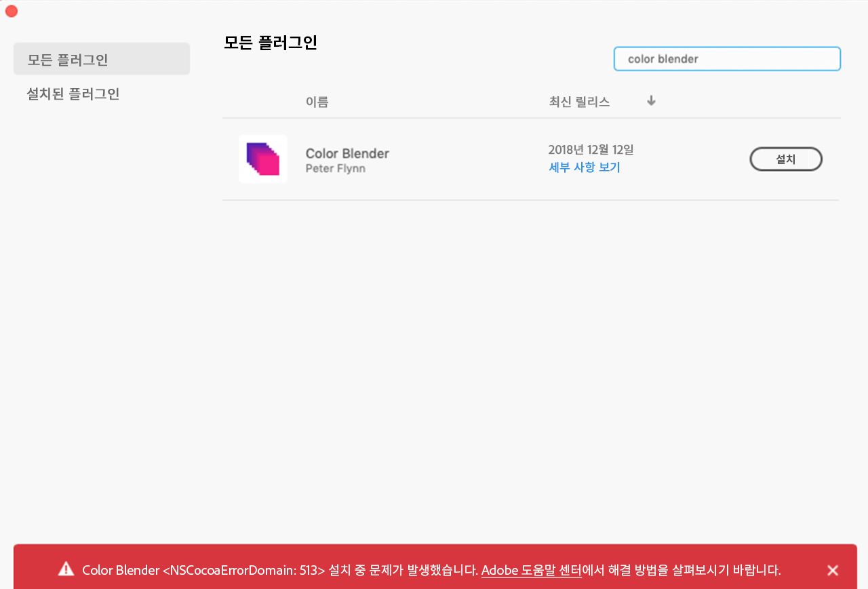The image size is (868, 589).
Task: Sort by the 최신 릴리스 column header
Action: pyautogui.click(x=579, y=102)
